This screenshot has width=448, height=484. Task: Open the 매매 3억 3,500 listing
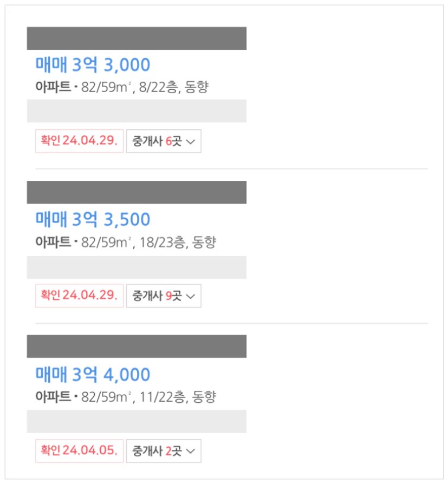click(x=93, y=219)
